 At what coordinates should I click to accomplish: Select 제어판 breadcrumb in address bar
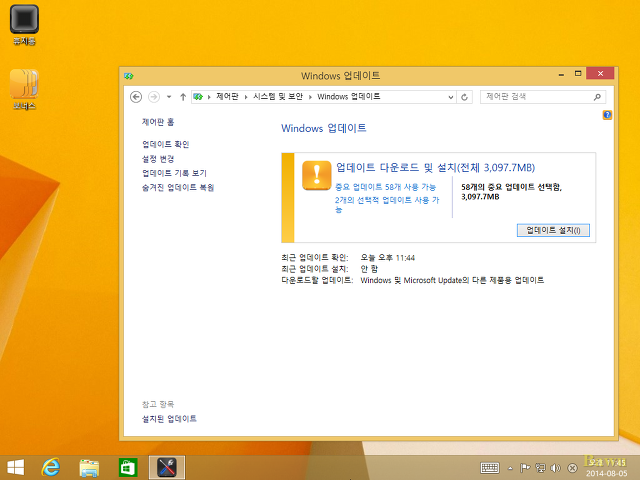click(227, 97)
